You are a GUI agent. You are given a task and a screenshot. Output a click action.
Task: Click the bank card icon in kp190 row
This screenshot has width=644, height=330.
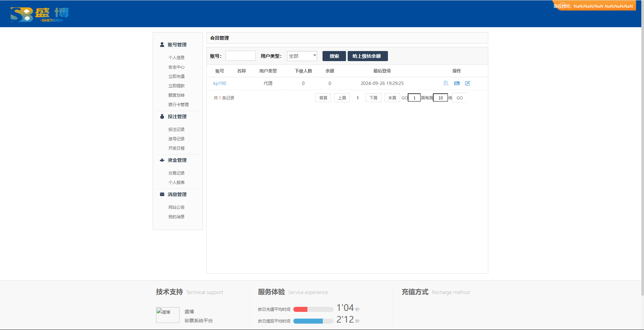[x=457, y=83]
